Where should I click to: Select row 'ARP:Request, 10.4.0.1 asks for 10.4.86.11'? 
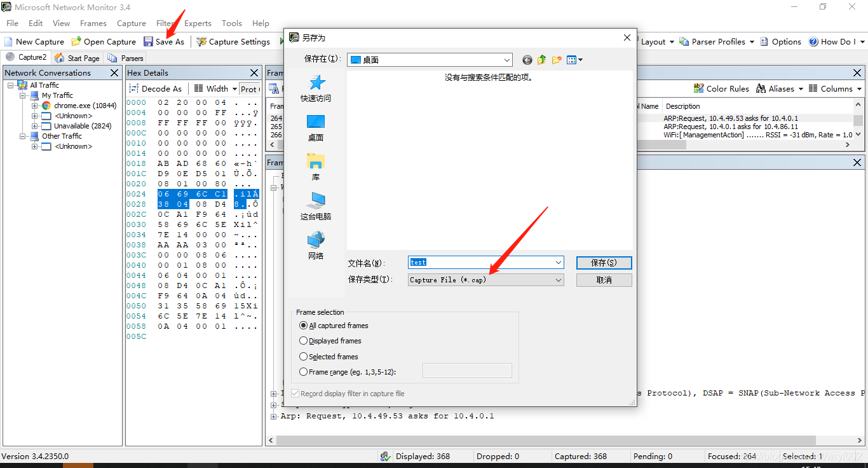point(731,127)
